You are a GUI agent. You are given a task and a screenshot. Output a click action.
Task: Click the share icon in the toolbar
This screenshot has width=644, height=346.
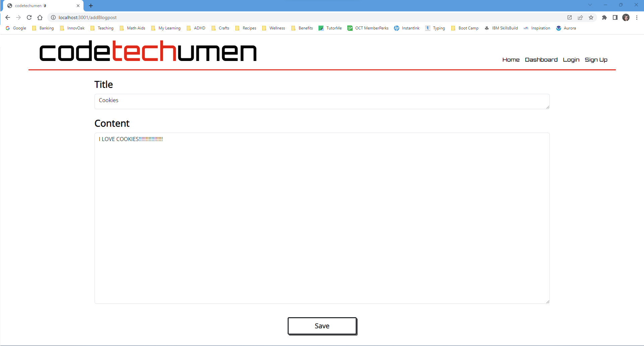tap(580, 17)
